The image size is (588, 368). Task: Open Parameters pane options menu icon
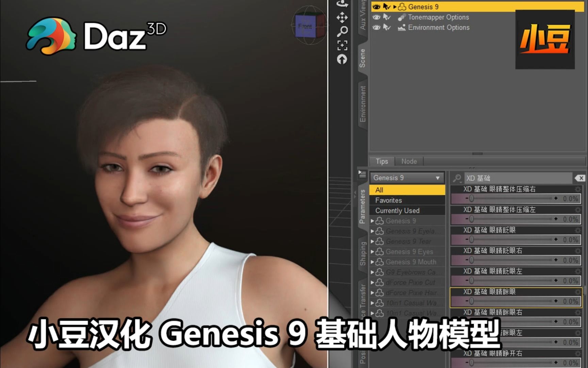[362, 174]
